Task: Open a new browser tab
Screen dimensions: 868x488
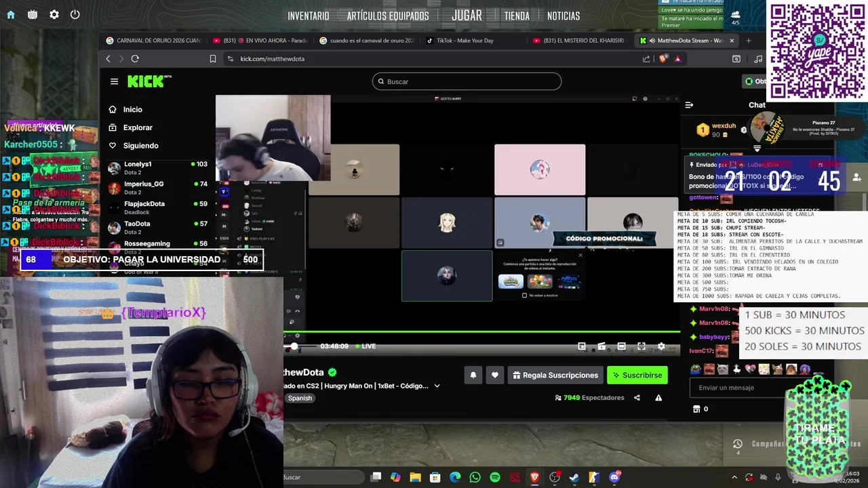Action: (749, 41)
